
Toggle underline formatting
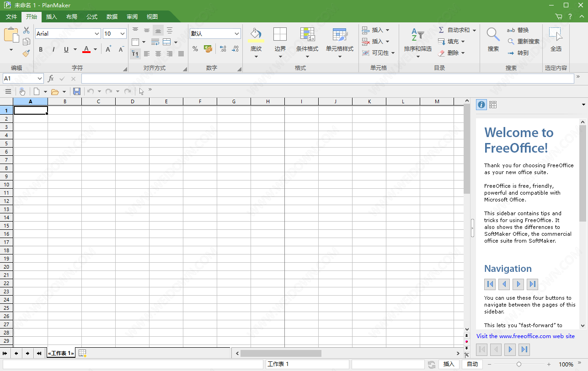click(66, 49)
